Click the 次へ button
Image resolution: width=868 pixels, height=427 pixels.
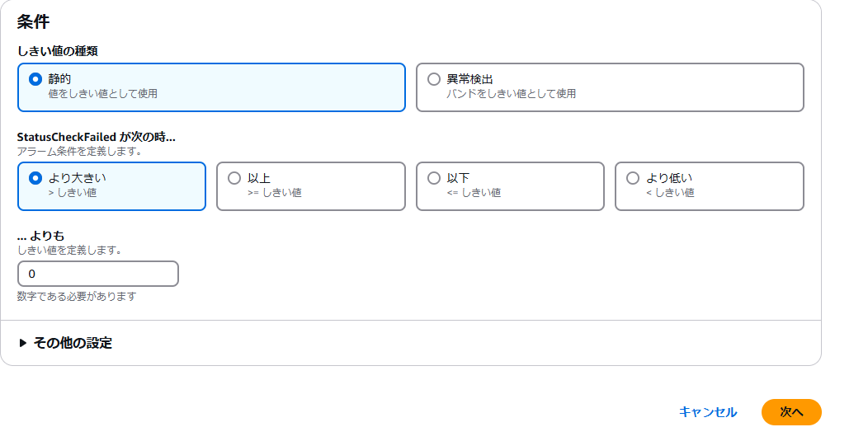[791, 412]
